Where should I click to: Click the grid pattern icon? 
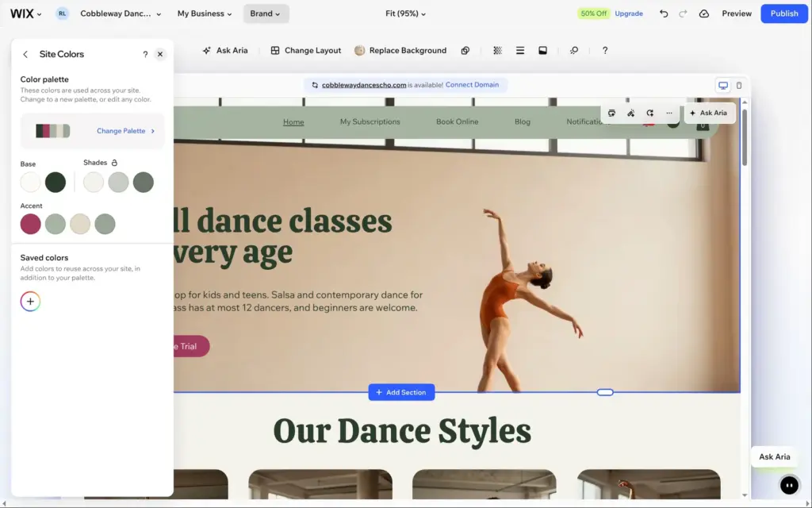tap(498, 50)
